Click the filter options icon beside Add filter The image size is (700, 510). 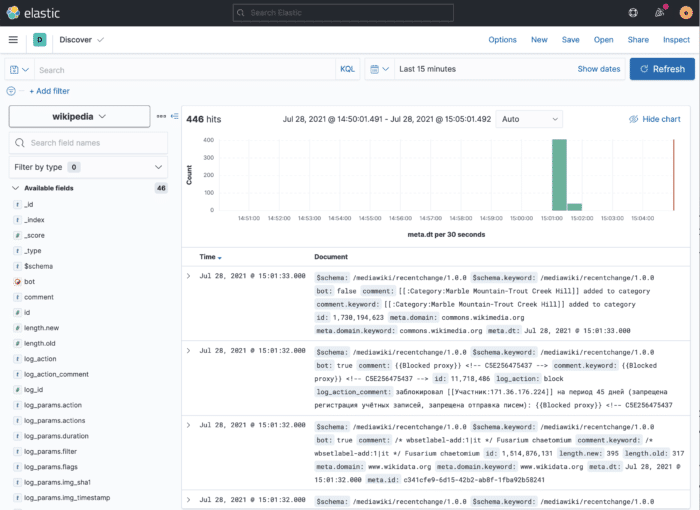coord(11,91)
